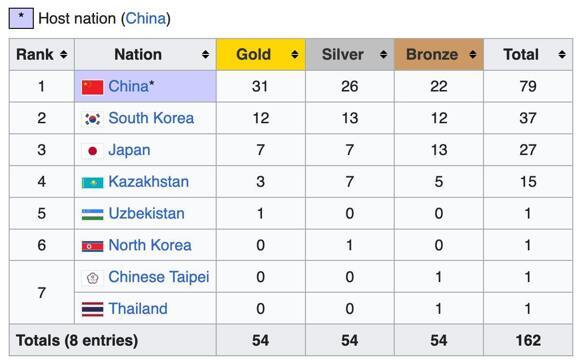Click the Kazakhstan flag icon

[92, 183]
